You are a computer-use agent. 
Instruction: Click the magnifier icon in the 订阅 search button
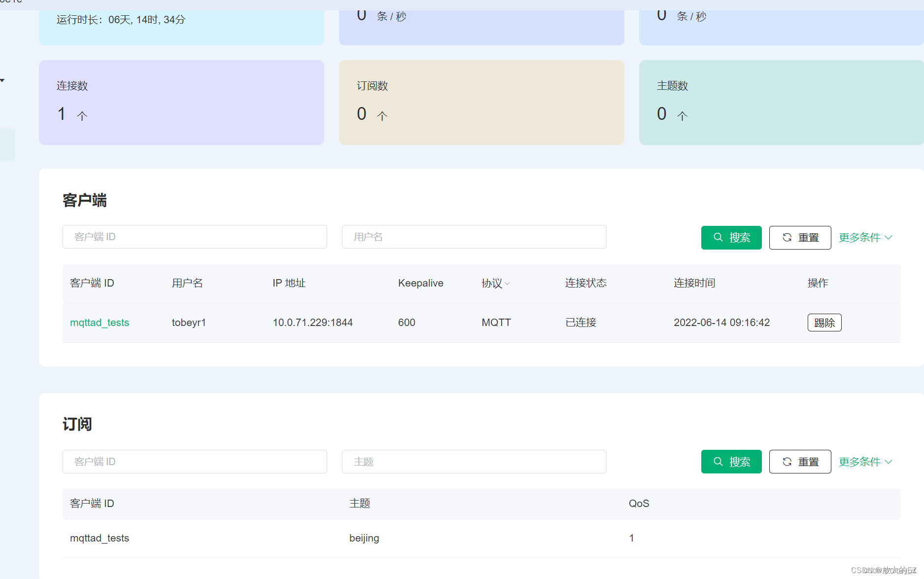pos(719,462)
